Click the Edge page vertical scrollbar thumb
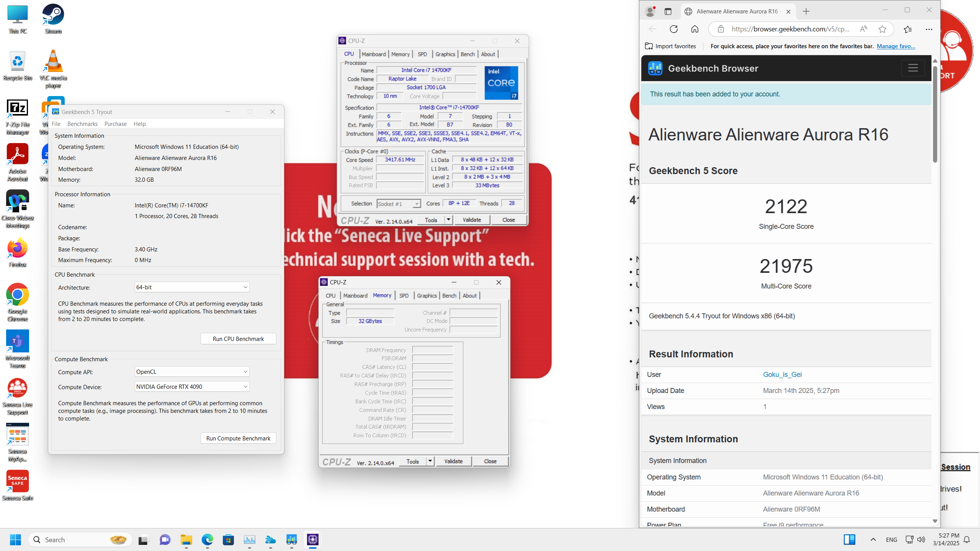 [x=935, y=115]
